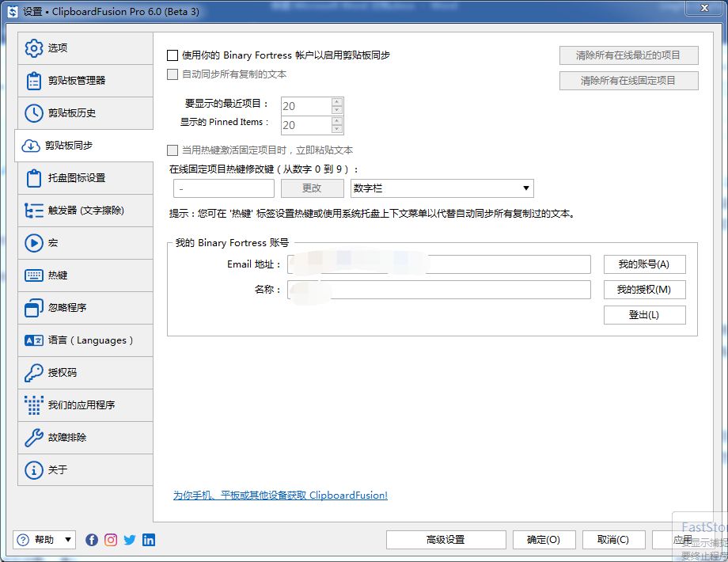
Task: Click 确定(O) button
Action: (544, 540)
